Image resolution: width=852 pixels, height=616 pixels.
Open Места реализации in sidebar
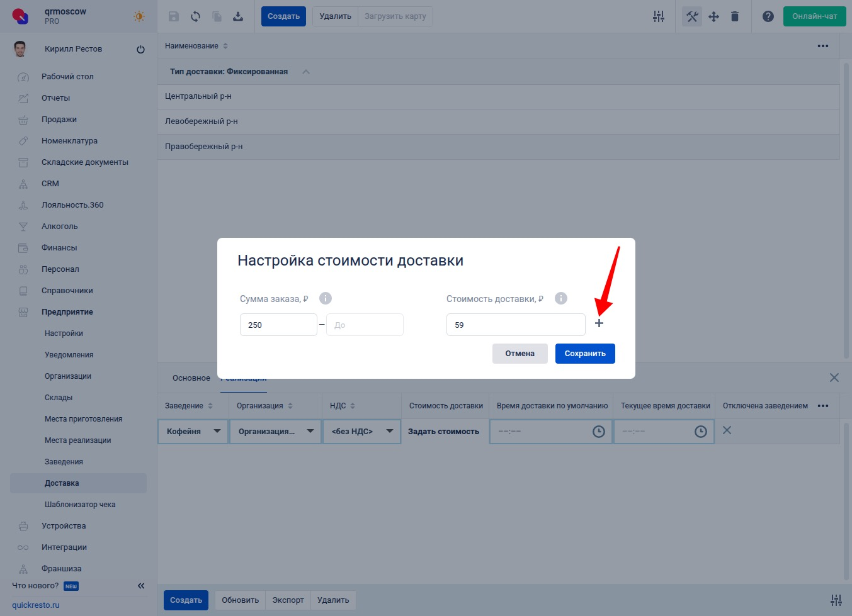pyautogui.click(x=77, y=440)
